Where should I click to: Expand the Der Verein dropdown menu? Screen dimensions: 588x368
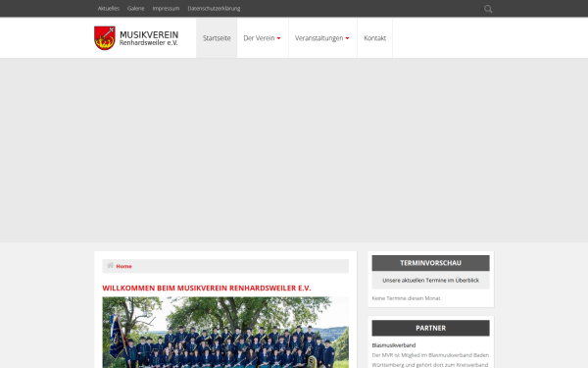pyautogui.click(x=263, y=38)
